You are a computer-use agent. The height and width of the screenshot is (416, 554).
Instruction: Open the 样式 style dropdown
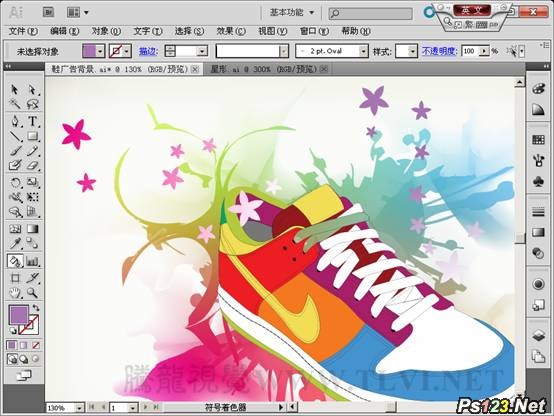pos(413,52)
